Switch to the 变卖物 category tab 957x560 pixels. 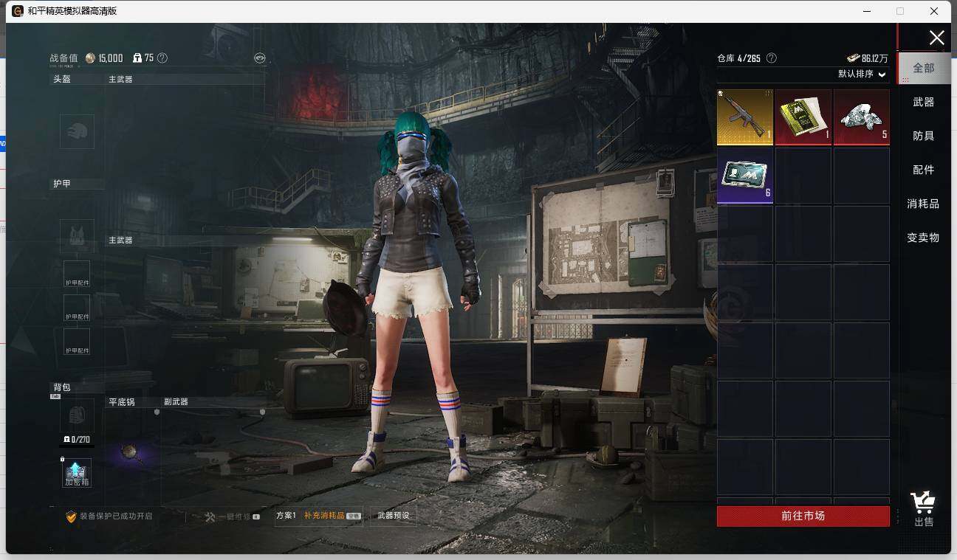click(x=924, y=238)
